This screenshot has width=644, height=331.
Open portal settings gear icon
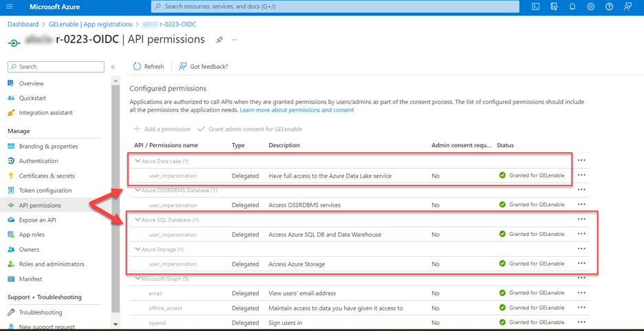pyautogui.click(x=590, y=7)
